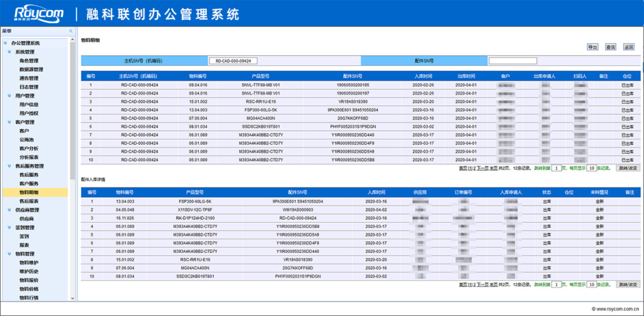Collapse the menu panel with double-arrow icon

tap(70, 31)
